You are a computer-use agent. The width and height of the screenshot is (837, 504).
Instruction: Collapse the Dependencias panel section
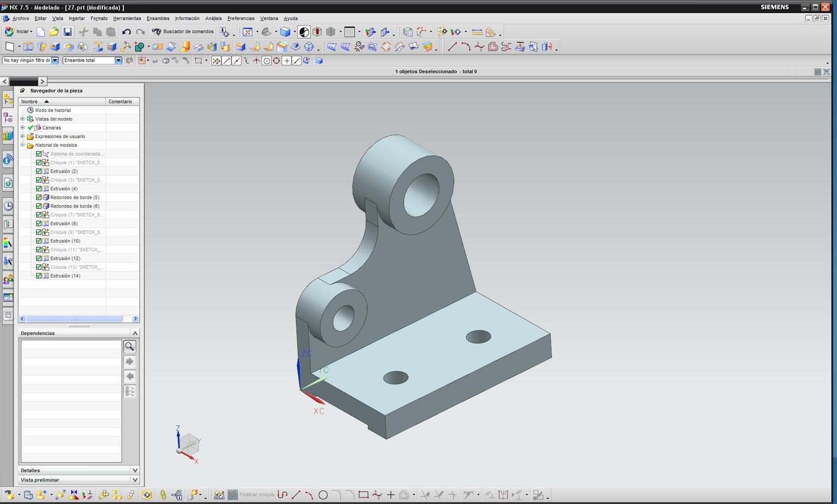pos(135,333)
